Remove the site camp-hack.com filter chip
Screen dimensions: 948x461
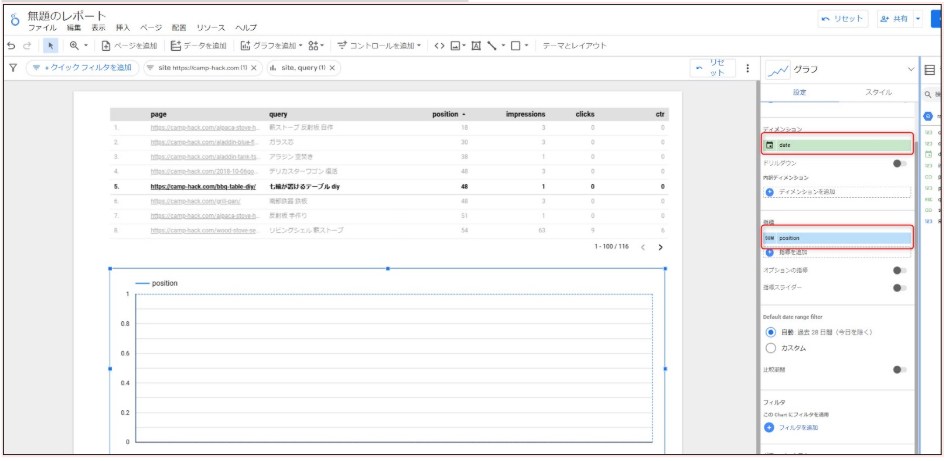coord(254,68)
